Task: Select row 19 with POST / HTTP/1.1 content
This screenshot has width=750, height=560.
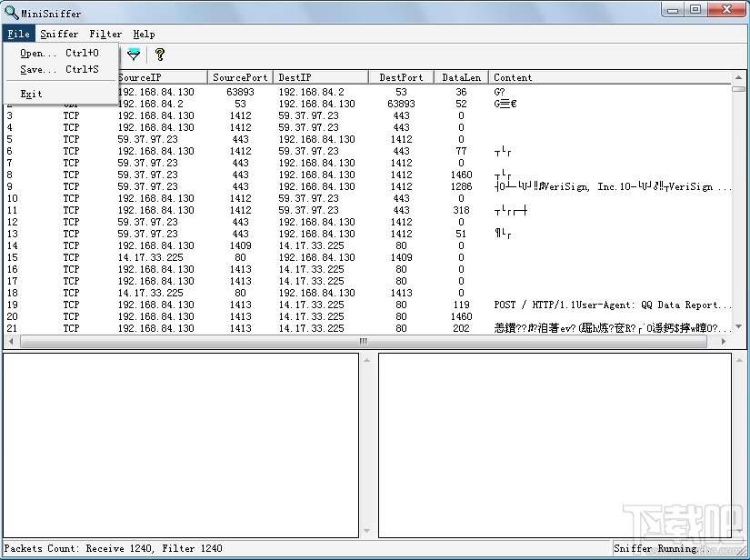Action: pos(368,305)
